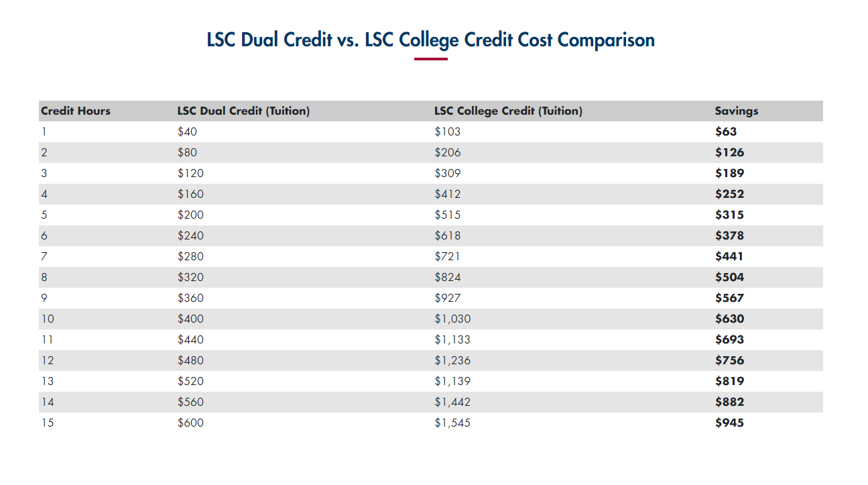Click the Credit Hours column header
The image size is (868, 485).
pyautogui.click(x=76, y=111)
